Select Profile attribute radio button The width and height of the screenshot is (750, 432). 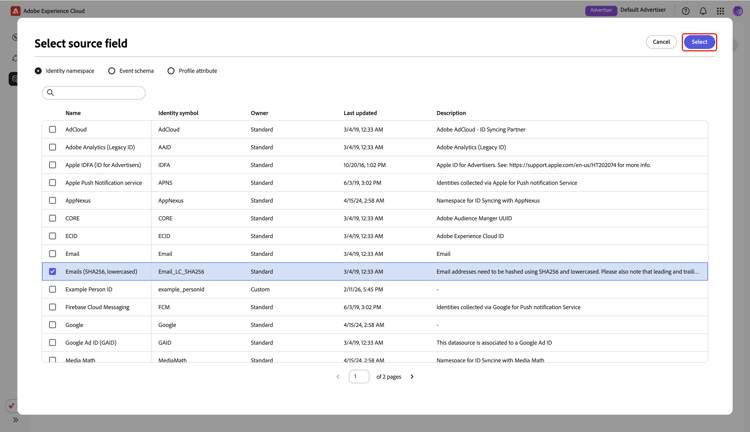pyautogui.click(x=171, y=71)
